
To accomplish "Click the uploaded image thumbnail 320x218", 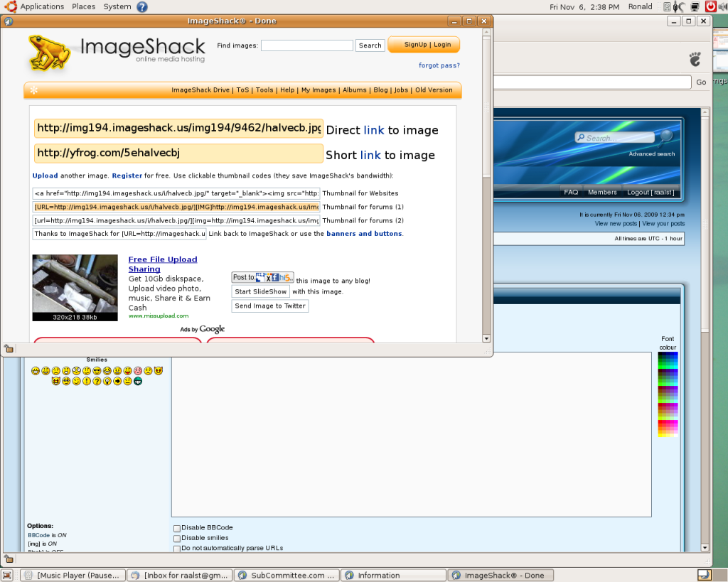I will point(75,288).
